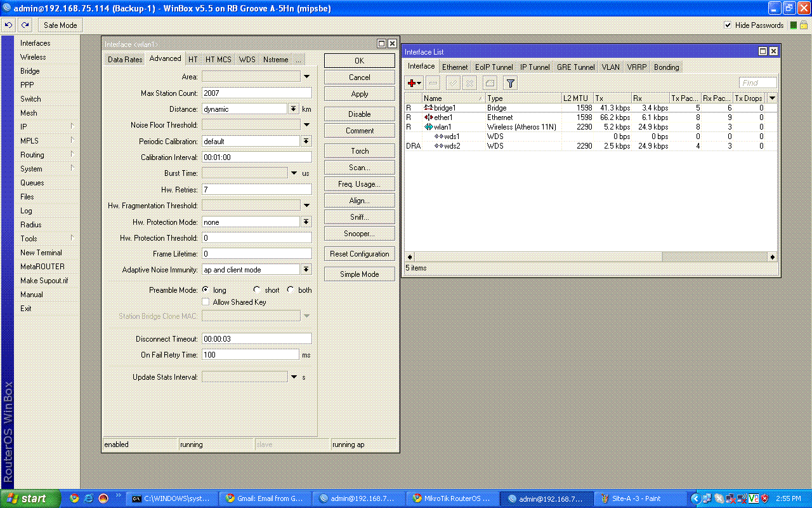Viewport: 812px width, 508px height.
Task: Click the Disable X icon in Interface List
Action: coord(469,83)
